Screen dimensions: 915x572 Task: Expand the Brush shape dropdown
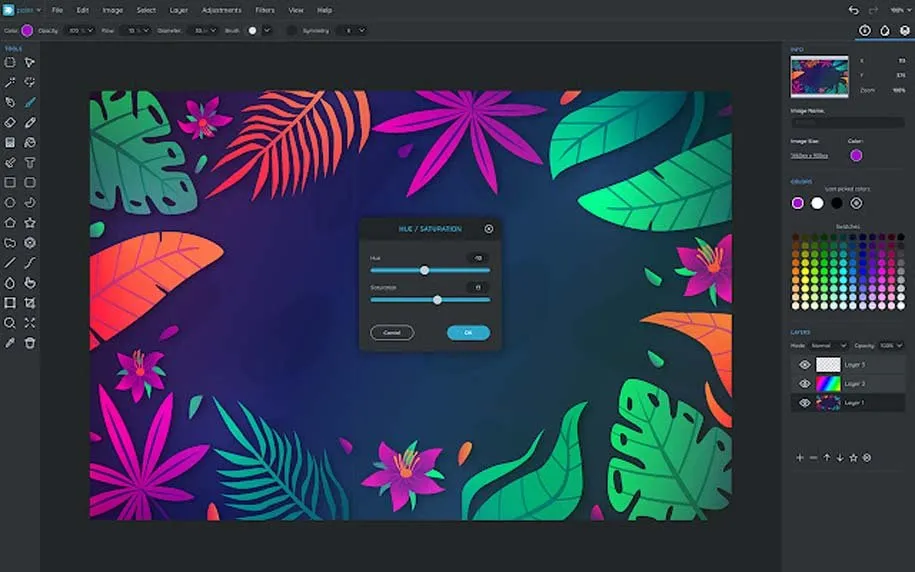point(266,31)
